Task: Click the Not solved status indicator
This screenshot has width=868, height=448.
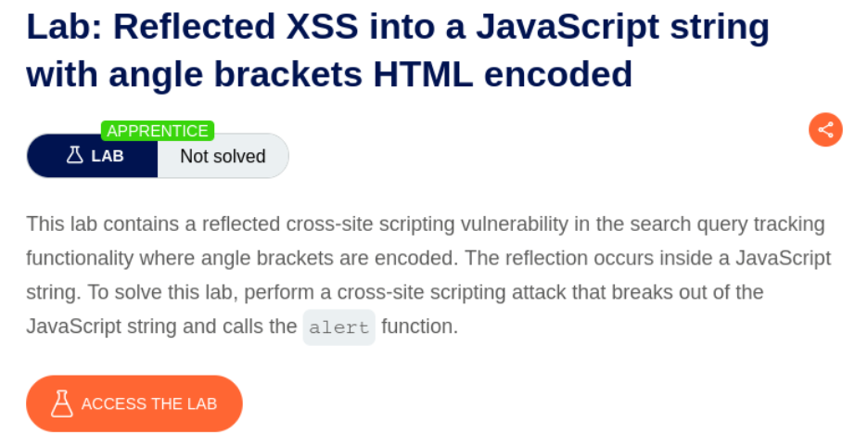Action: click(x=223, y=156)
